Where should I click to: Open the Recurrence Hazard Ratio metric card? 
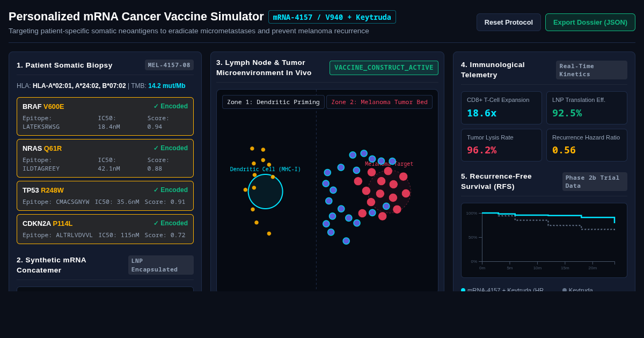coord(587,145)
